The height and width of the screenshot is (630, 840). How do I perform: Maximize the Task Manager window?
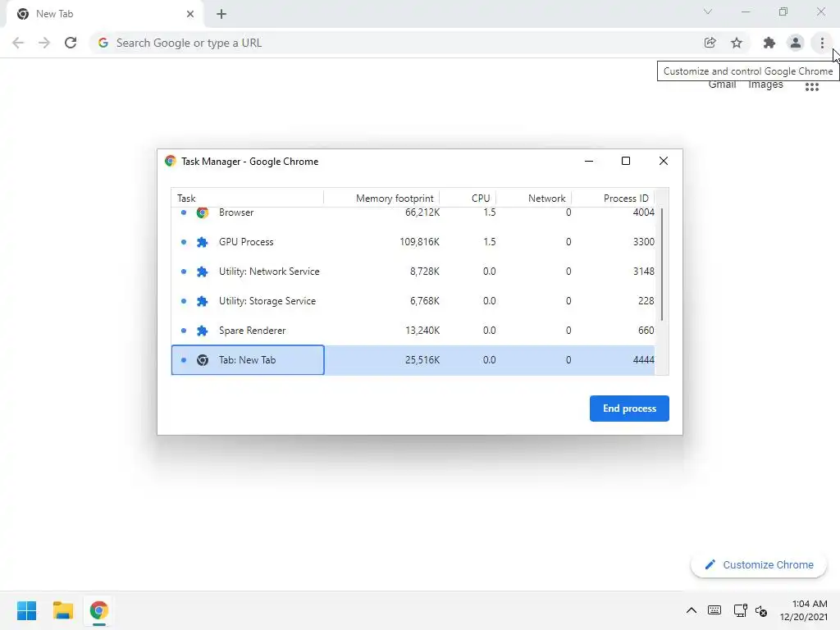(625, 161)
